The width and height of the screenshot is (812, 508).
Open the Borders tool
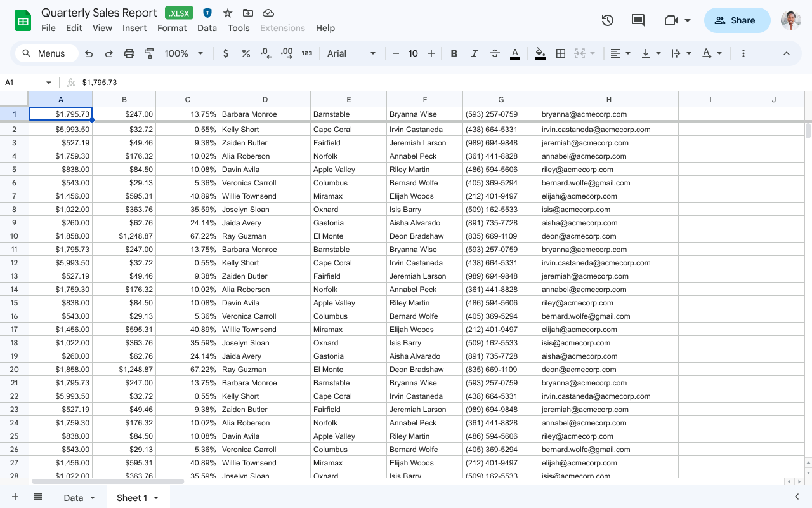coord(561,53)
